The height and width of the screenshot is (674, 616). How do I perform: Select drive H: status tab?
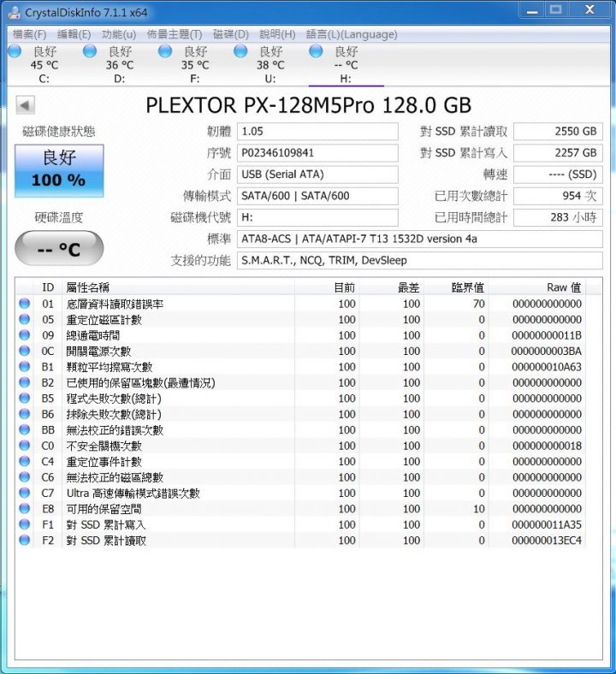pyautogui.click(x=346, y=64)
